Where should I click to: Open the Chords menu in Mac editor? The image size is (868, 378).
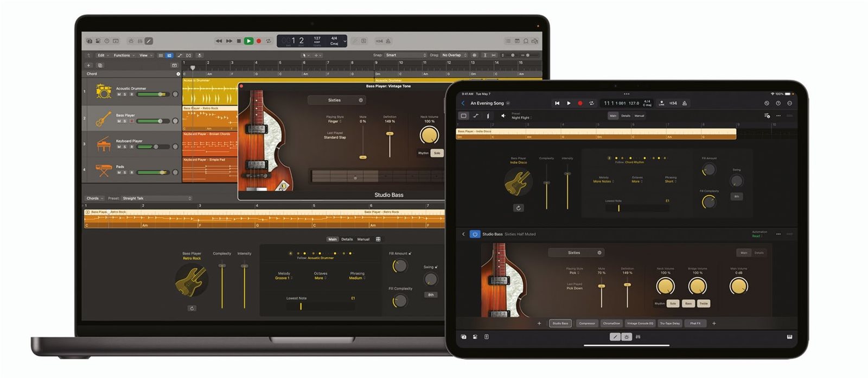[x=94, y=198]
